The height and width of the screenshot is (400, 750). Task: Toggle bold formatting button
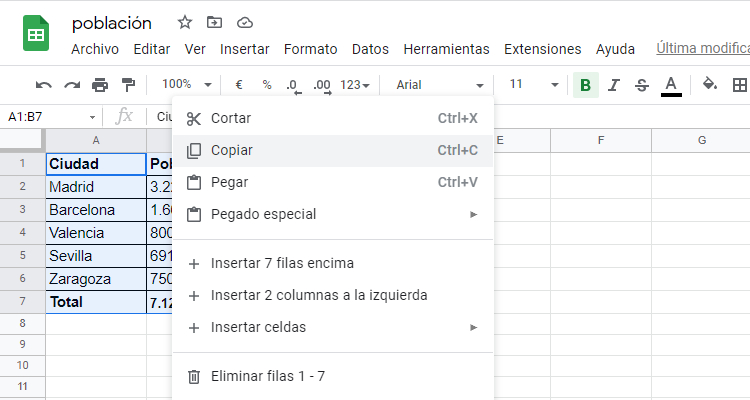tap(585, 85)
